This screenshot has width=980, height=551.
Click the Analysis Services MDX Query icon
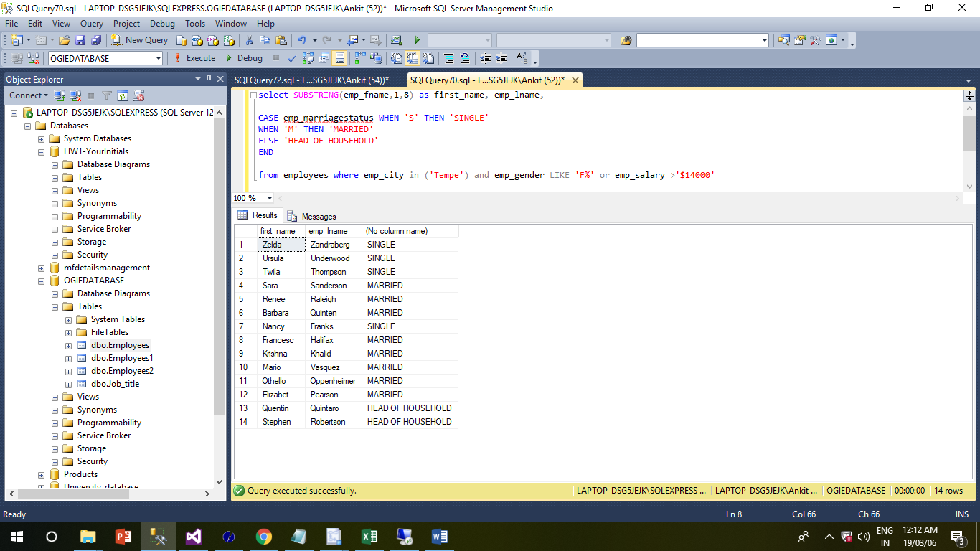click(197, 40)
